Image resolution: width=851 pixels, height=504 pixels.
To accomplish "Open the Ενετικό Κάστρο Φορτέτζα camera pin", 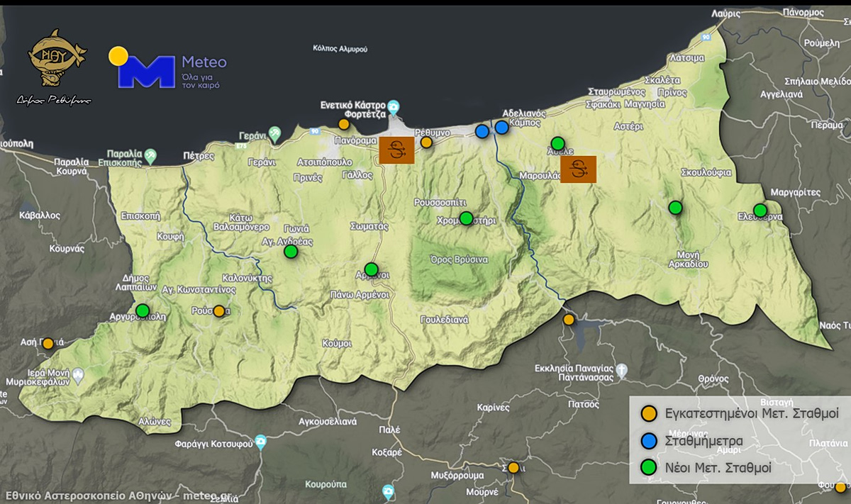I will pyautogui.click(x=393, y=107).
